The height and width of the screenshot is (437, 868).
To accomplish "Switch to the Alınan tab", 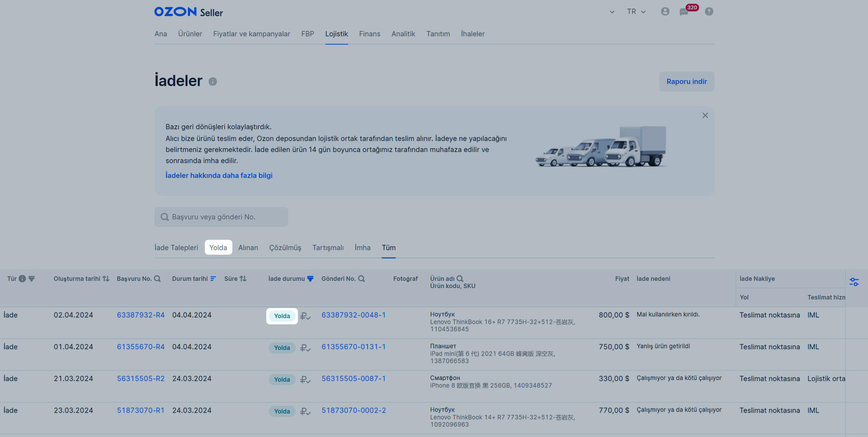I will 248,247.
